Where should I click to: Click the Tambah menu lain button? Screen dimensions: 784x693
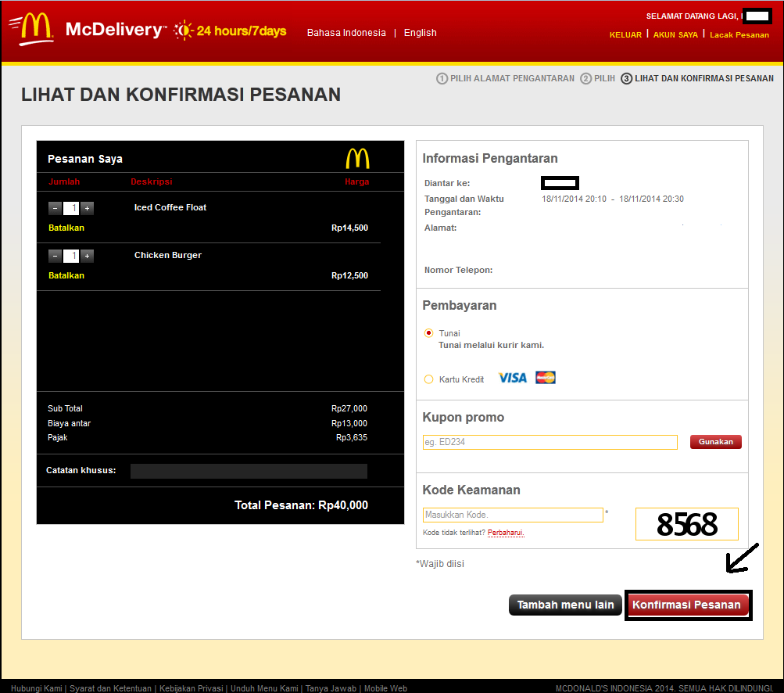point(564,605)
